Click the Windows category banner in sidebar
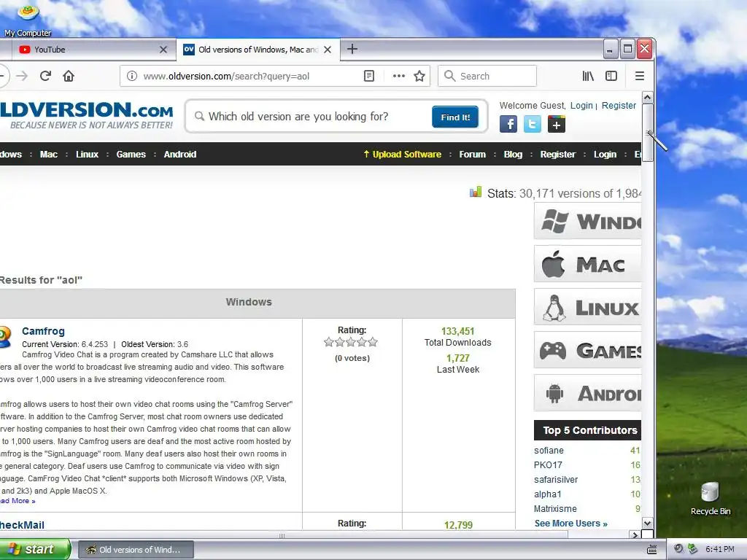747x560 pixels. (x=587, y=221)
